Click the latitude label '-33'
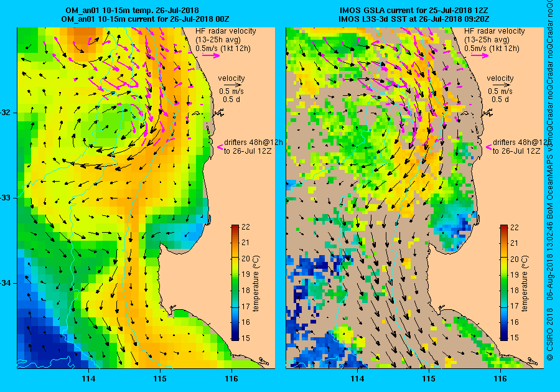The width and height of the screenshot is (560, 392). point(6,198)
